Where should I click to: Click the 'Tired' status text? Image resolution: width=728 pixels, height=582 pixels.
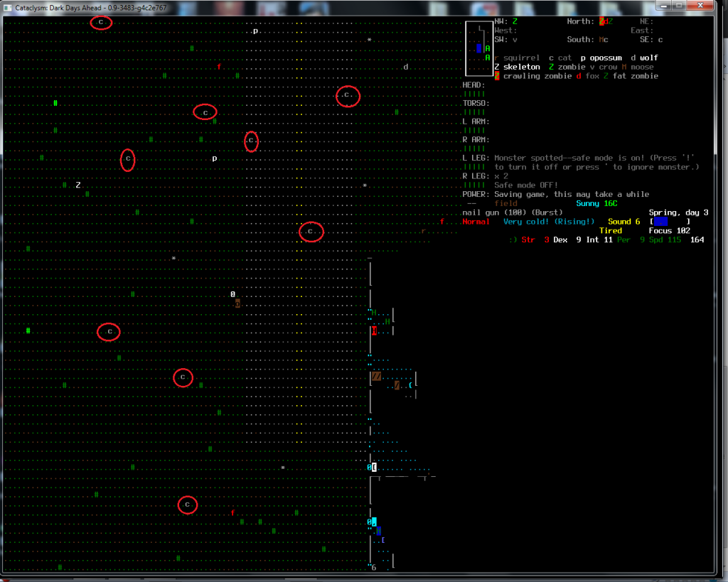(x=611, y=231)
